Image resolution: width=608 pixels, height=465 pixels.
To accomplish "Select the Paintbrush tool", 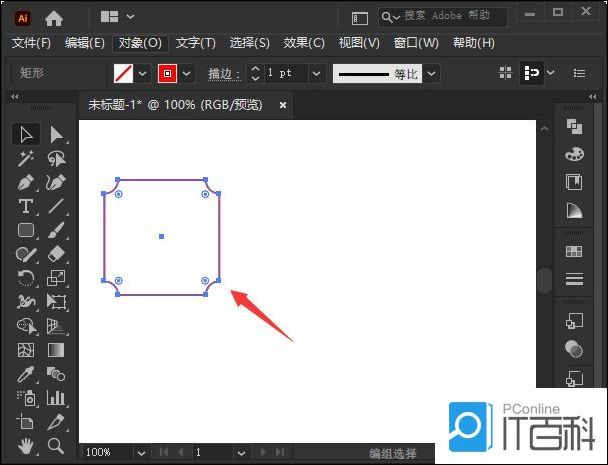I will click(56, 230).
